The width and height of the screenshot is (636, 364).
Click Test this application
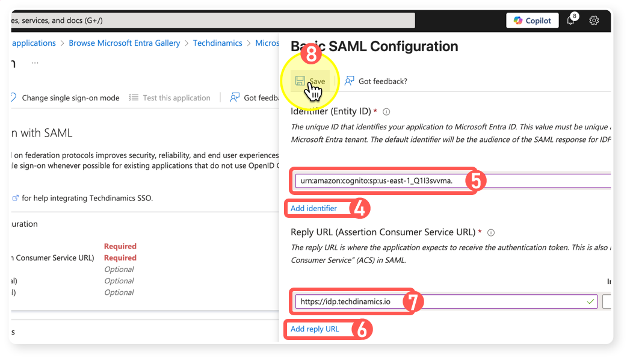point(176,98)
